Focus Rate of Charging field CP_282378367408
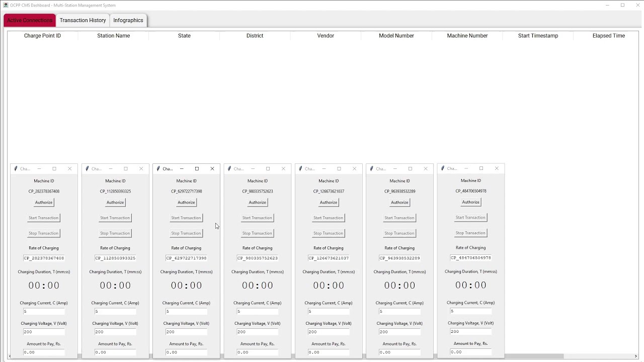The width and height of the screenshot is (644, 362). [x=44, y=258]
